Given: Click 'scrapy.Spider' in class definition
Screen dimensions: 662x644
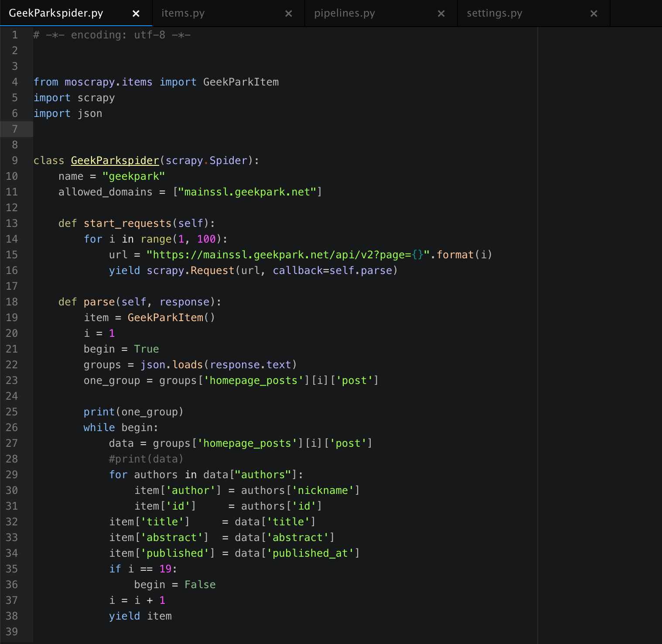Looking at the screenshot, I should [207, 161].
